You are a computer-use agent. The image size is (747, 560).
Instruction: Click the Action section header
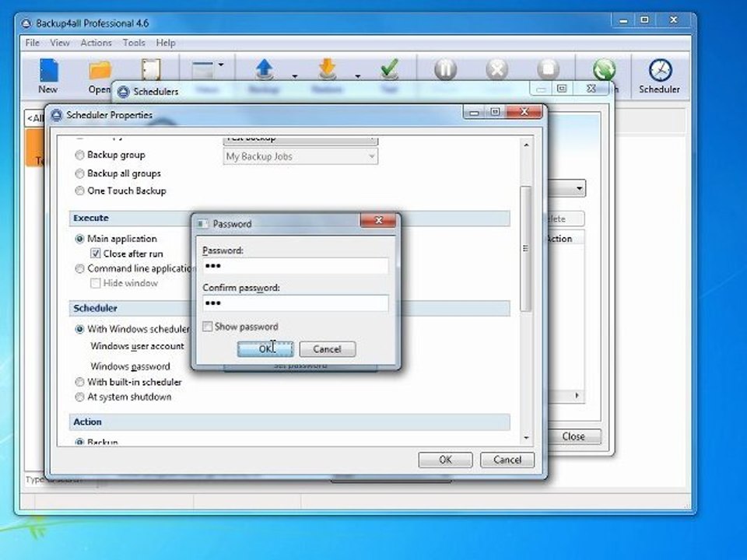click(289, 422)
